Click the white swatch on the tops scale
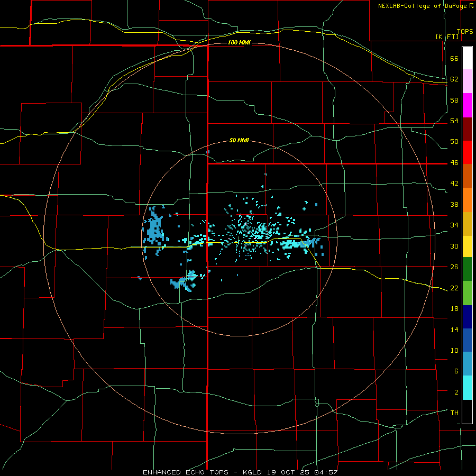 [x=467, y=58]
